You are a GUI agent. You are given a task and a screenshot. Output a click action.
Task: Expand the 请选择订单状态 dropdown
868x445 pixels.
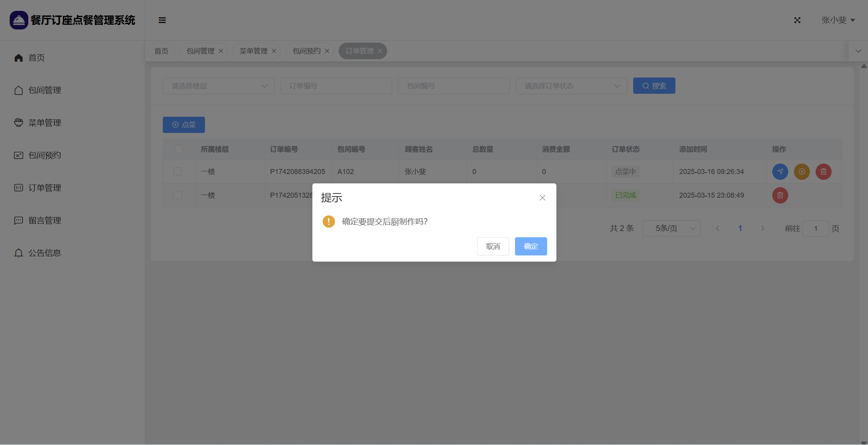(571, 86)
